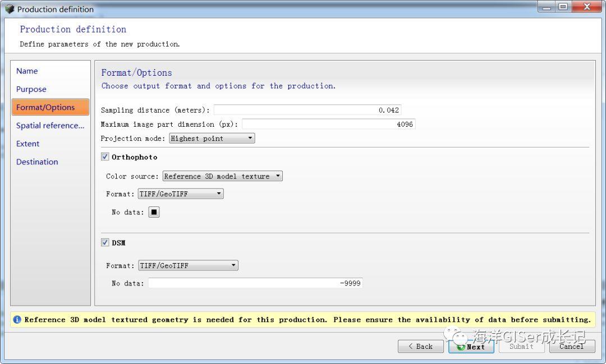Pick the Orthophoto No data color swatch
This screenshot has width=606, height=364.
pyautogui.click(x=154, y=212)
